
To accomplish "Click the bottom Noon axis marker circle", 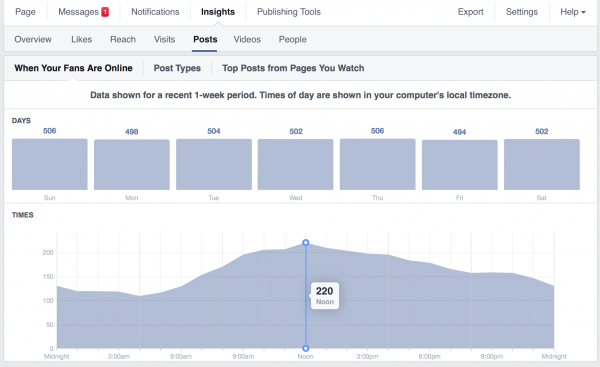I will click(305, 348).
